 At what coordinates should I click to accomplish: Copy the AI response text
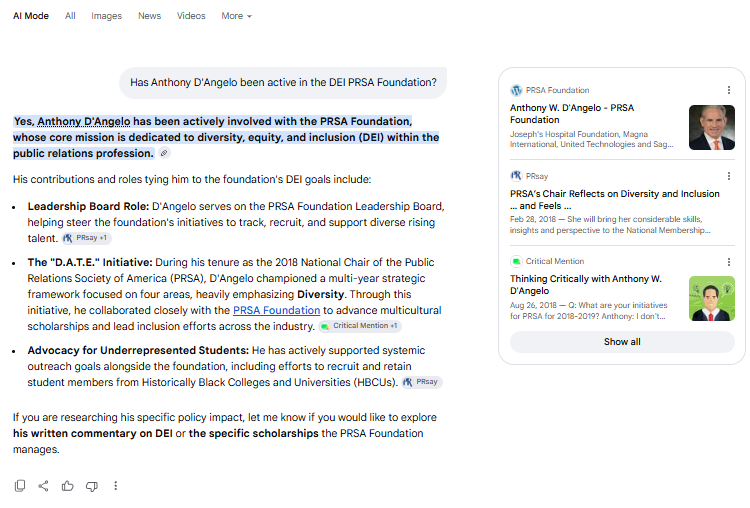click(x=20, y=486)
